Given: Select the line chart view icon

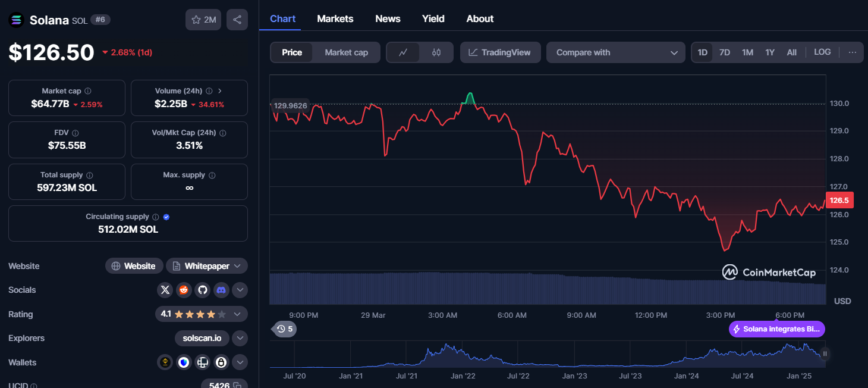Looking at the screenshot, I should click(403, 52).
